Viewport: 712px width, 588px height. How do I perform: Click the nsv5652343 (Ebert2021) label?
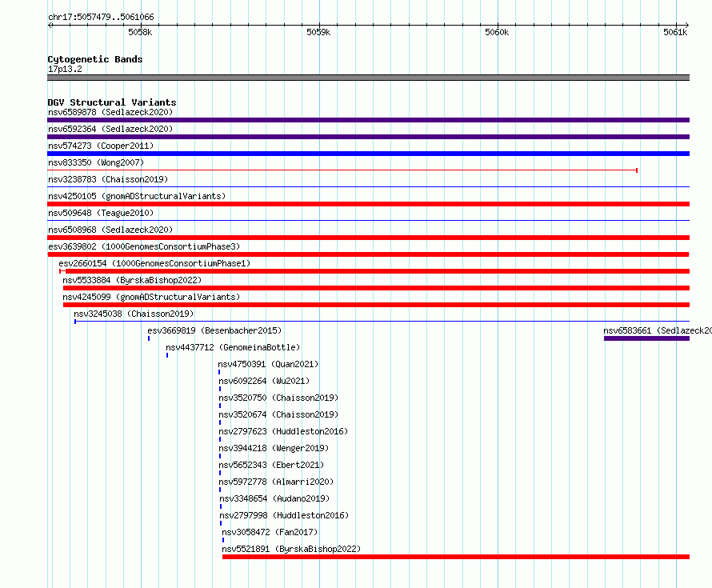pos(271,465)
